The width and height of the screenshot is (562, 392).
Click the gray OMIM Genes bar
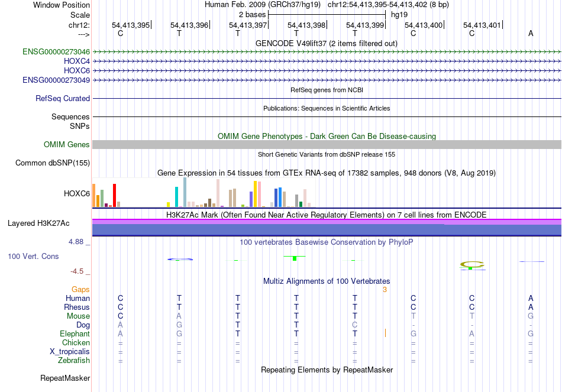pos(327,144)
